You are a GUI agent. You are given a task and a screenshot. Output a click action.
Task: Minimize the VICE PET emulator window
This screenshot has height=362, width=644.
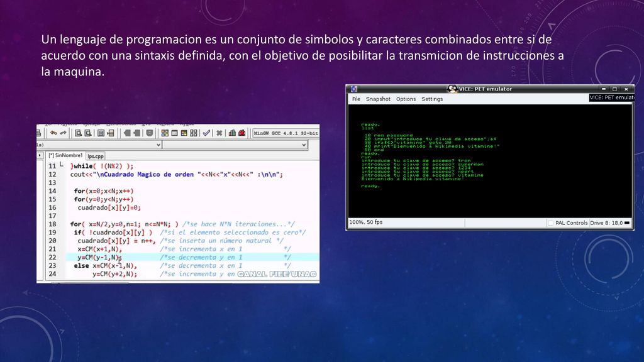(x=603, y=89)
